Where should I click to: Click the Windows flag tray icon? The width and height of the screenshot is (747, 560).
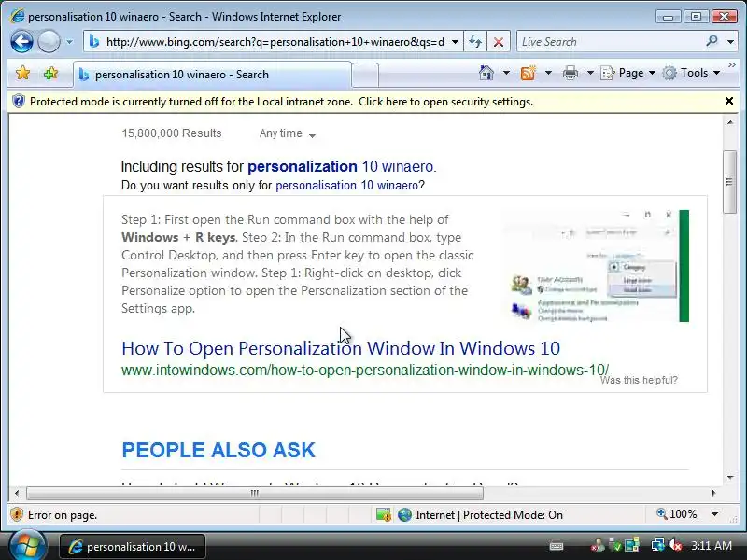pyautogui.click(x=632, y=545)
